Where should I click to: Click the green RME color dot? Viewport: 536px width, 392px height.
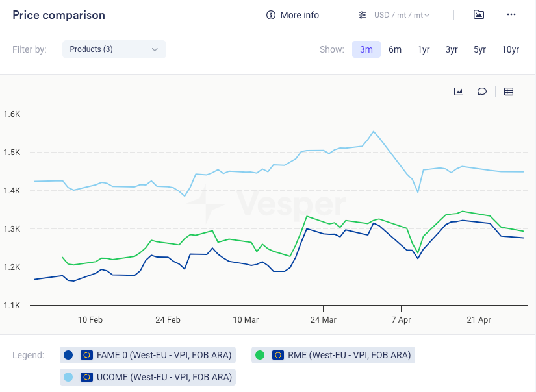click(x=261, y=355)
